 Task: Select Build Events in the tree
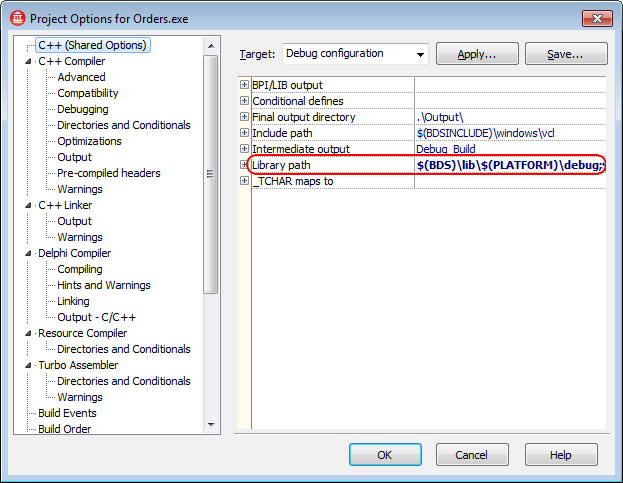coord(67,413)
